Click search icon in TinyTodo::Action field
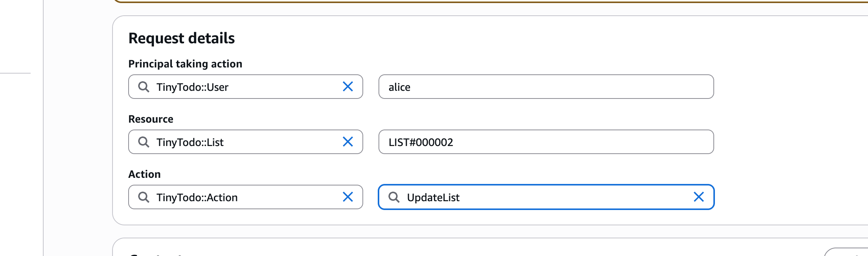Image resolution: width=868 pixels, height=256 pixels. 144,197
